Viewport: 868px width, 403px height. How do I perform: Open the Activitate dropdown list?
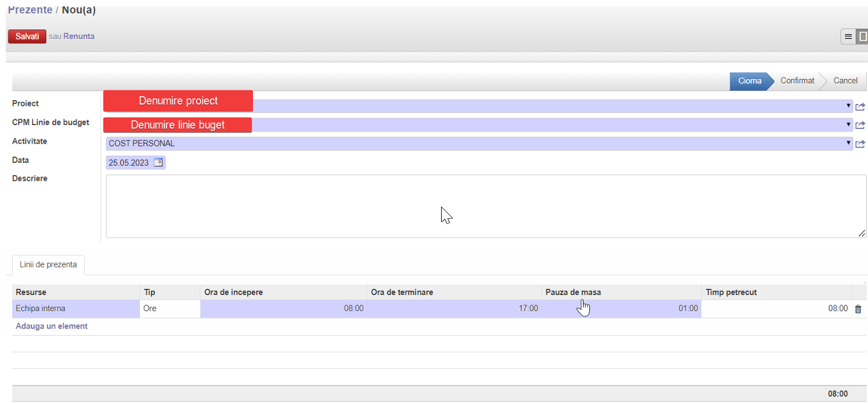849,143
